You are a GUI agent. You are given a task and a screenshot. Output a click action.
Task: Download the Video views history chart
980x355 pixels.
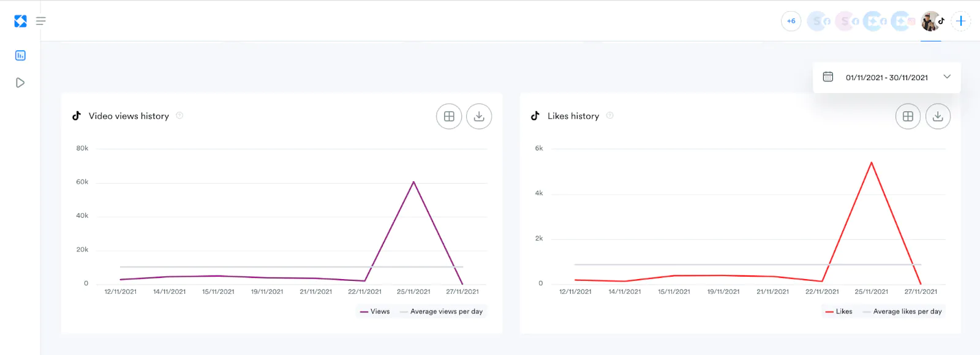coord(479,116)
